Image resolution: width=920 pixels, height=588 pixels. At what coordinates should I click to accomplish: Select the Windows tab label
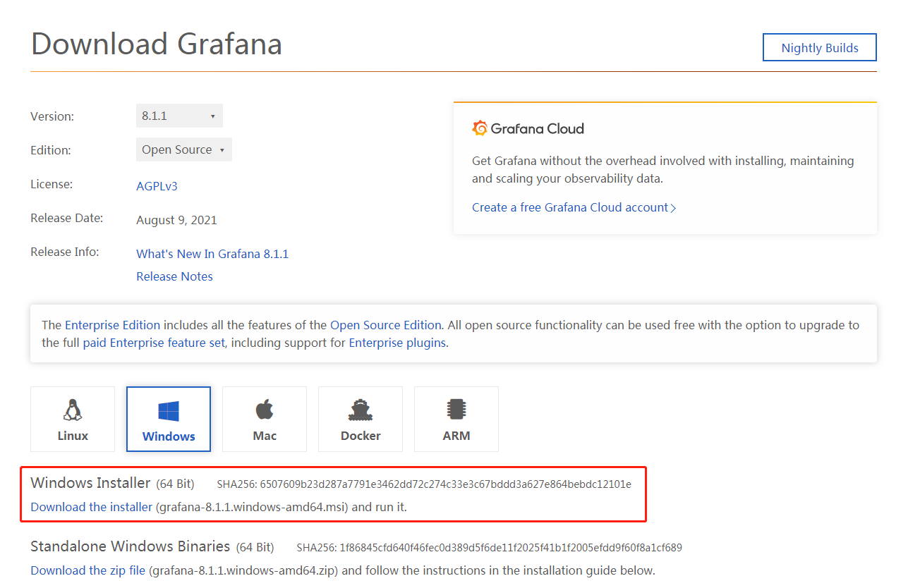(x=169, y=436)
